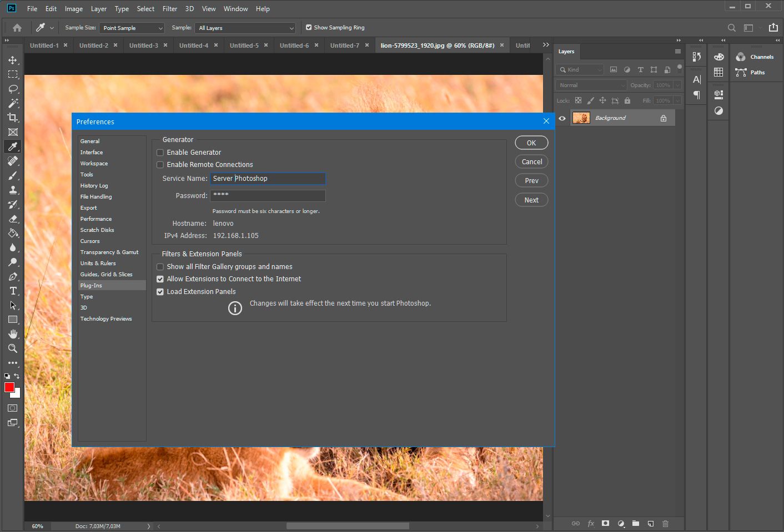
Task: Enable Generator checkbox
Action: 160,153
